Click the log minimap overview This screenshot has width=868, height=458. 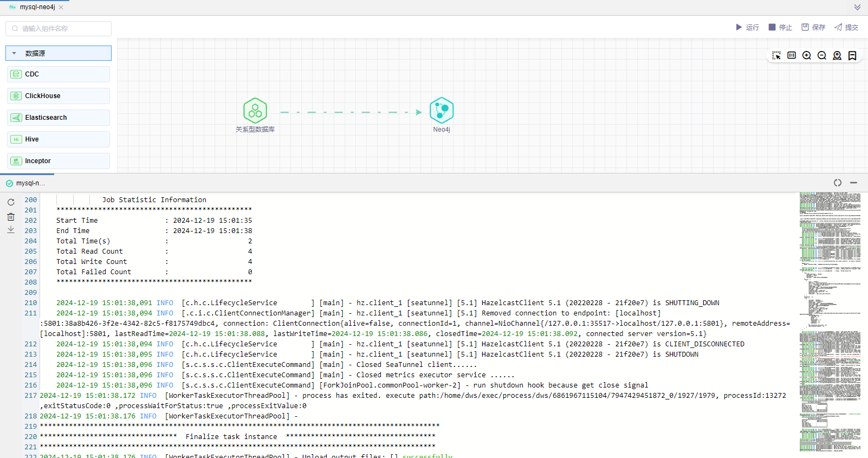[830, 323]
